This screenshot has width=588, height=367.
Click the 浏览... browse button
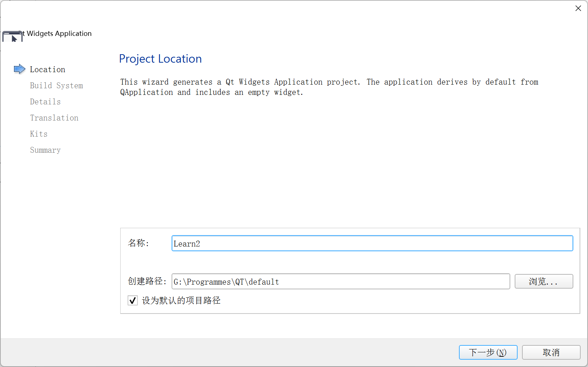tap(544, 281)
